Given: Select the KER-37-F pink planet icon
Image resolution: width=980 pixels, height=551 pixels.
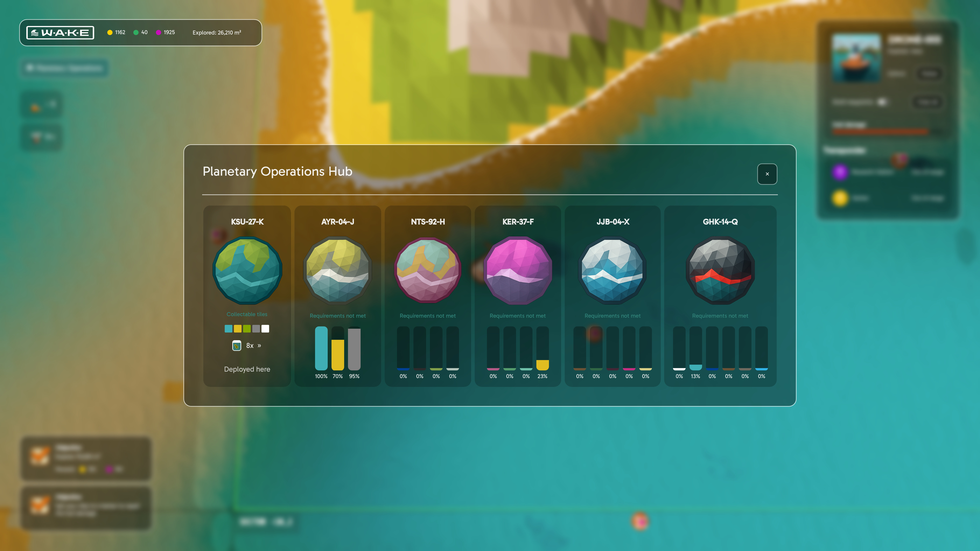Looking at the screenshot, I should click(x=517, y=270).
